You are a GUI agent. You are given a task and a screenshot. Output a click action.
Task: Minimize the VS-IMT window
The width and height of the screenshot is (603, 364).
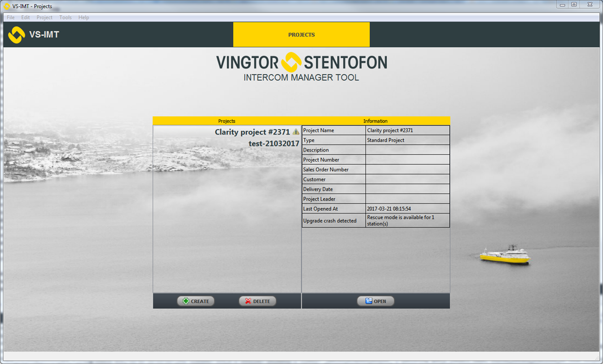pos(562,5)
